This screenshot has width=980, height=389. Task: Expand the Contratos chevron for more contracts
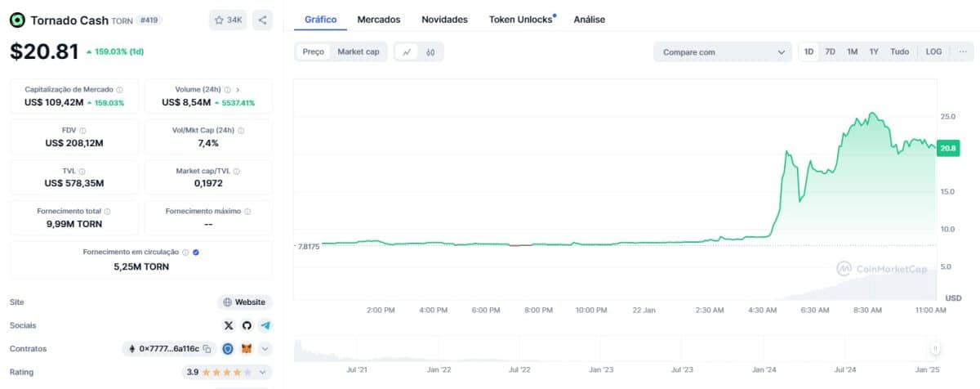pos(265,349)
